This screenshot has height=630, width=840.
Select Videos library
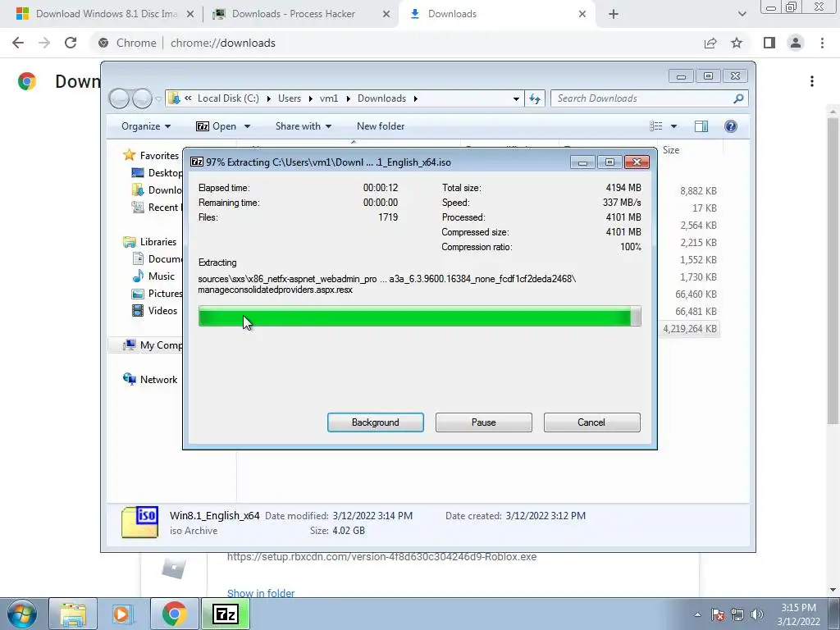point(154,311)
